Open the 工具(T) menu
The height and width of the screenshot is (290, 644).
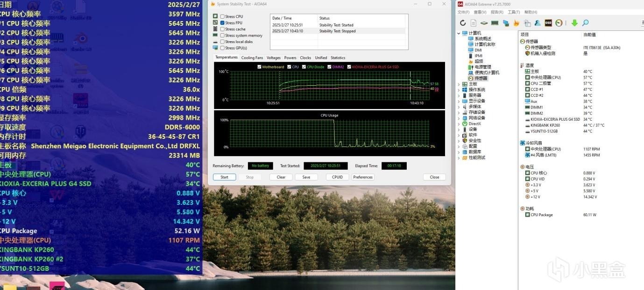click(x=514, y=12)
